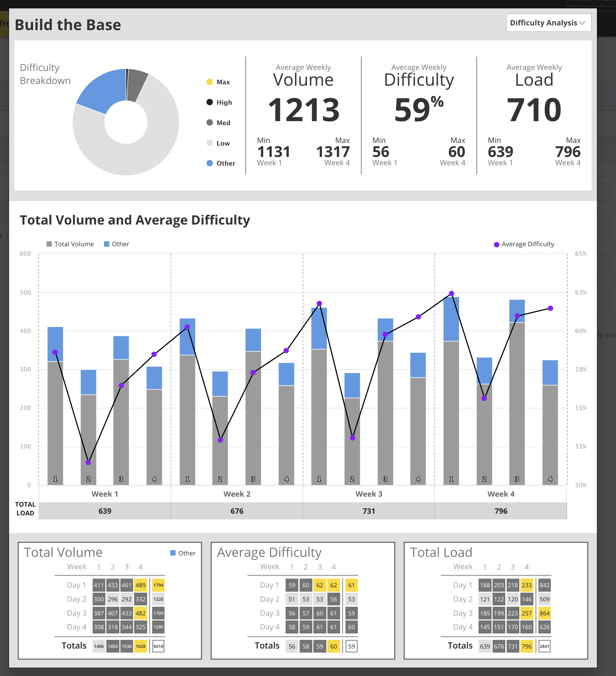Image resolution: width=616 pixels, height=676 pixels.
Task: Click the Other legend square in Total Volume panel
Action: (x=173, y=553)
